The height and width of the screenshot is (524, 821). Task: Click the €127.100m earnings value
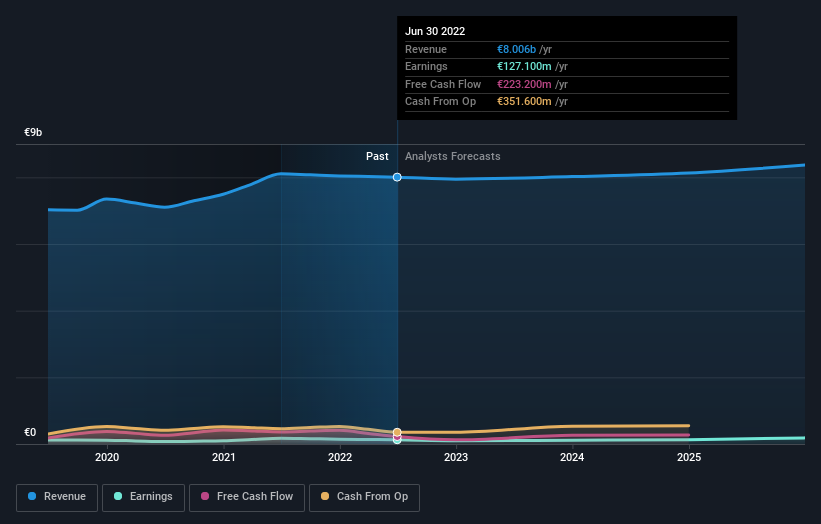[524, 66]
